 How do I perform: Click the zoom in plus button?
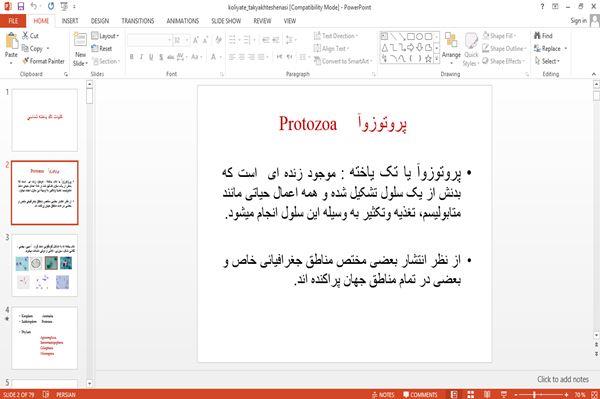[566, 394]
